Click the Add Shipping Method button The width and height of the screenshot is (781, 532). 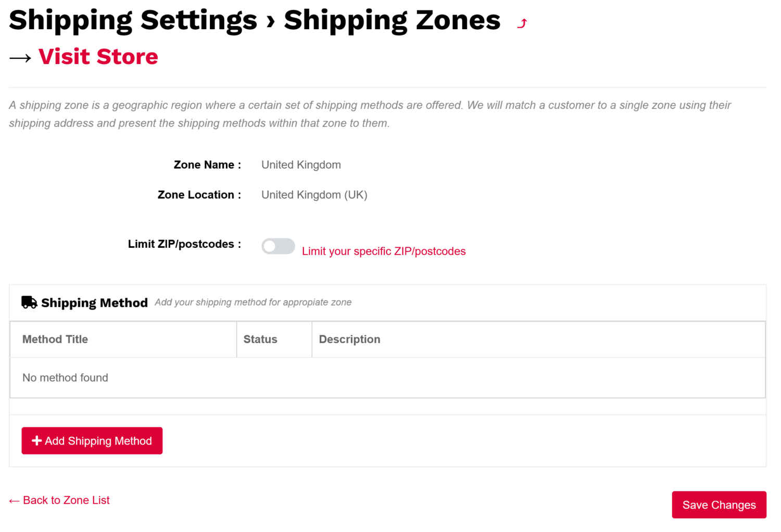click(x=92, y=441)
